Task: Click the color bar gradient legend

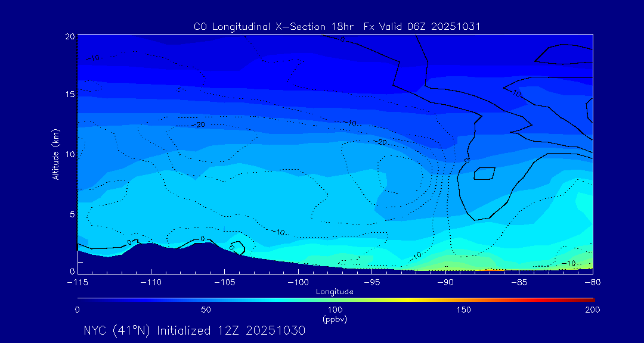Action: click(335, 299)
